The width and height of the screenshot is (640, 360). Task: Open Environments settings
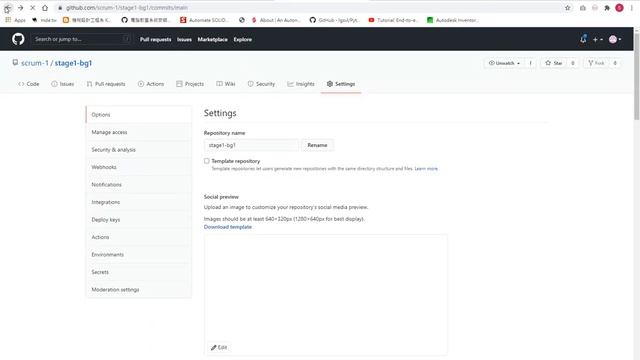click(x=138, y=254)
